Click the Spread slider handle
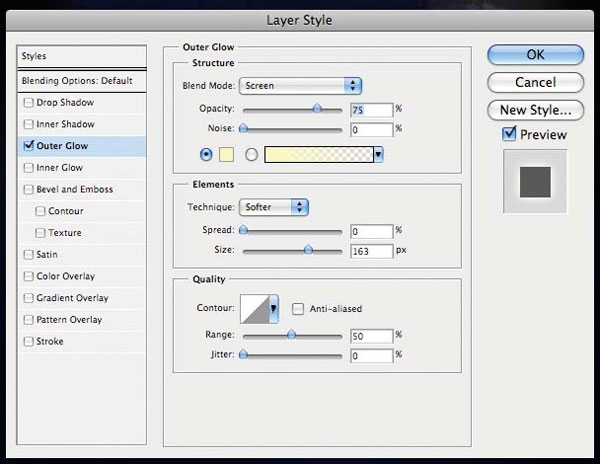The width and height of the screenshot is (600, 464). pos(243,230)
